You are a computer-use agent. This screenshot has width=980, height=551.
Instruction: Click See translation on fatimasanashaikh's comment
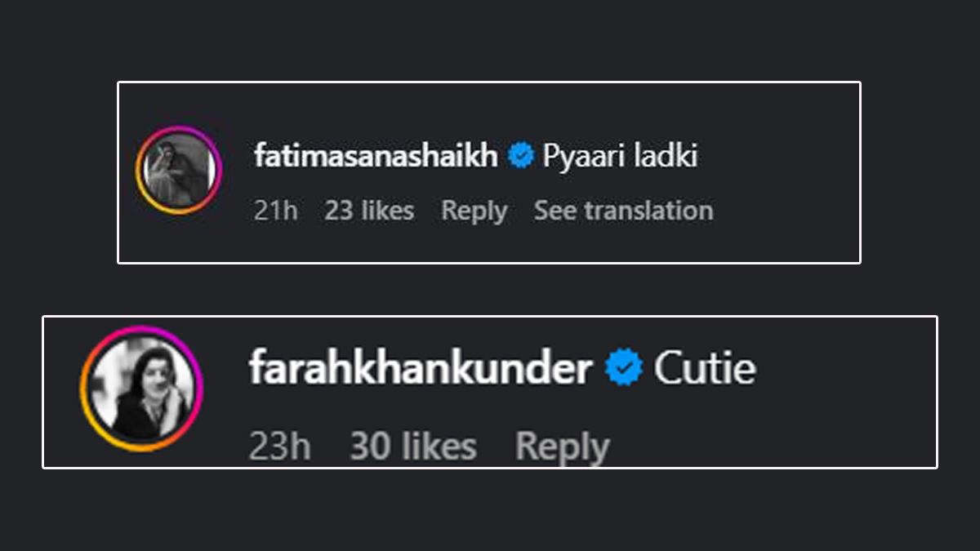pos(623,211)
